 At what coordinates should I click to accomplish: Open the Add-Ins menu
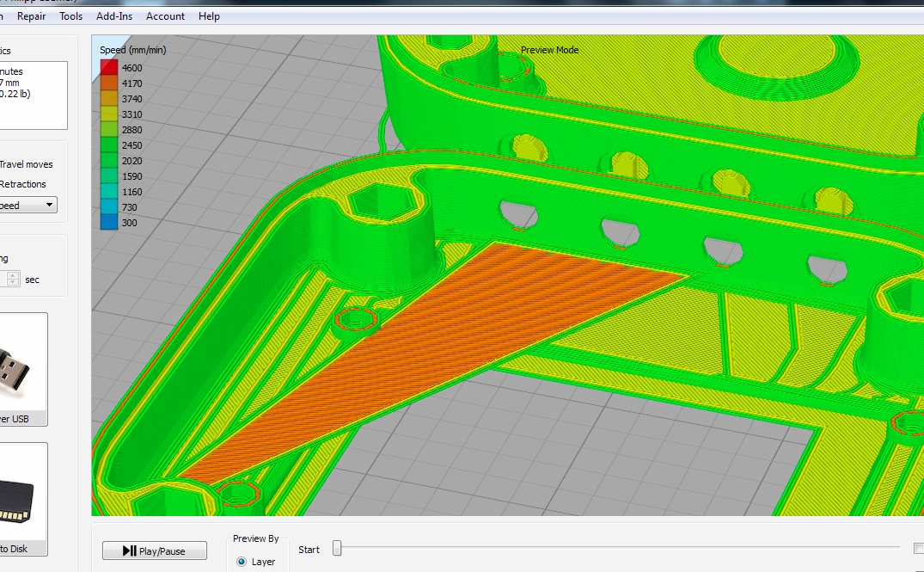click(x=114, y=16)
